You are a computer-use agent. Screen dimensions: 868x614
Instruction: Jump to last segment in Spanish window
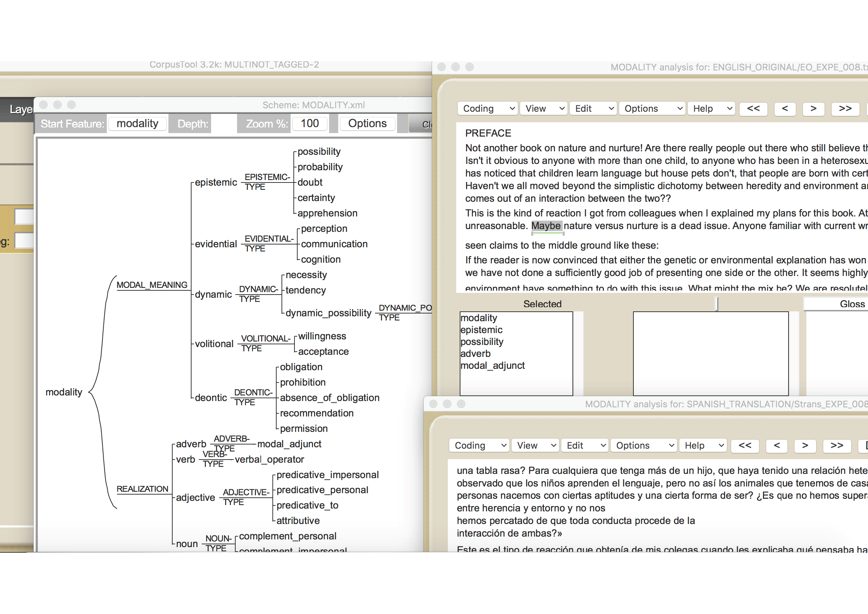coord(836,446)
